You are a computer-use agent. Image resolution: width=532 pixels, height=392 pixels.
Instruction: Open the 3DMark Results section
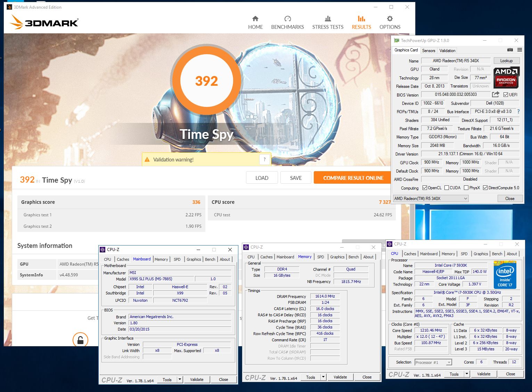point(361,23)
